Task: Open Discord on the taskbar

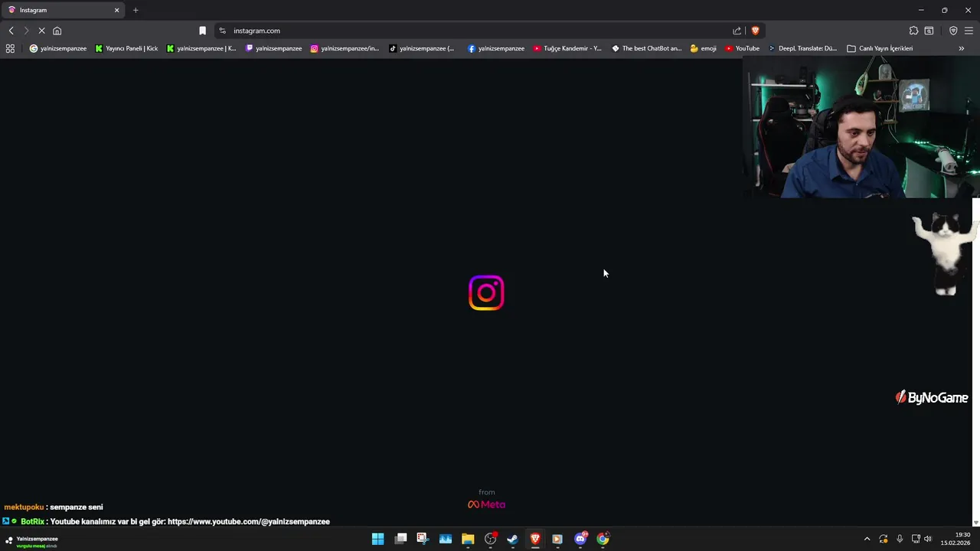Action: point(580,539)
